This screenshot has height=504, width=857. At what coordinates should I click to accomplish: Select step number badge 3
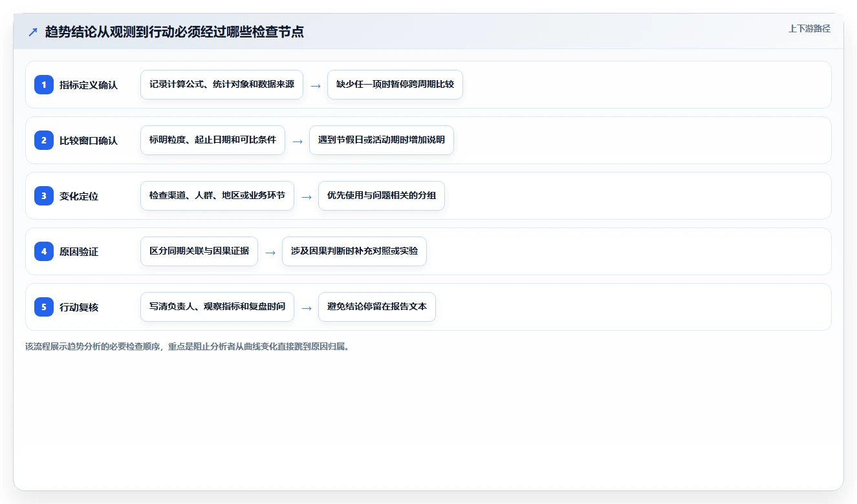(44, 196)
